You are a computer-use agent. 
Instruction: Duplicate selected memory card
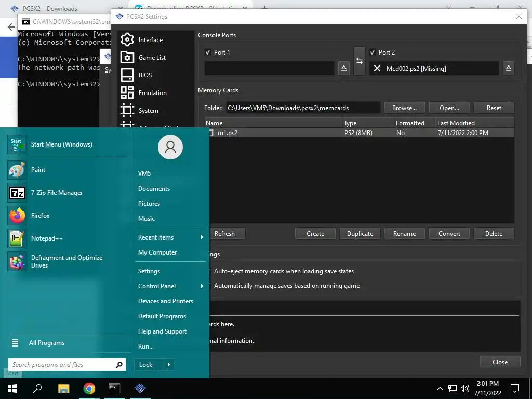360,233
